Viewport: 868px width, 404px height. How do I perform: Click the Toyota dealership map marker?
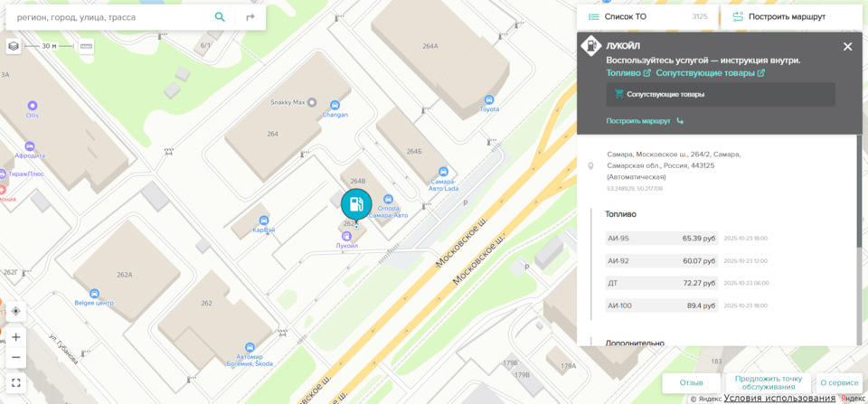489,100
